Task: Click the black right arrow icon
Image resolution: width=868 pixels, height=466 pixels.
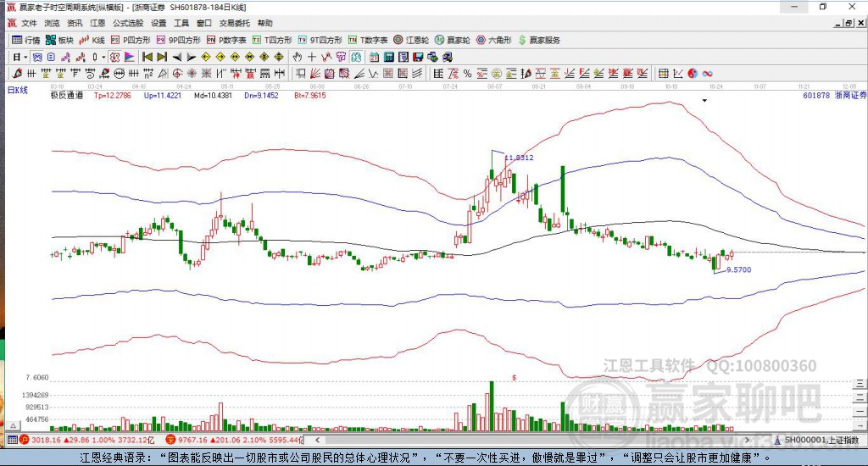Action: click(x=191, y=57)
